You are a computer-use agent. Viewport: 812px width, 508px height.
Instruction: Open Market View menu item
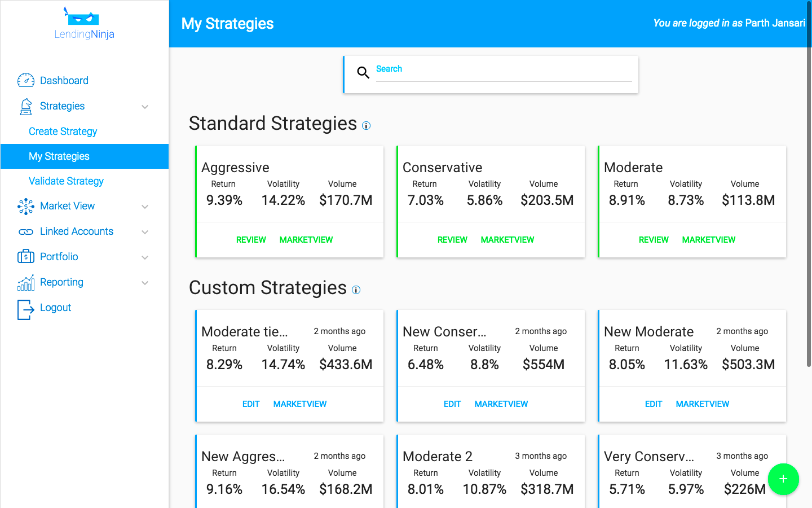coord(68,206)
